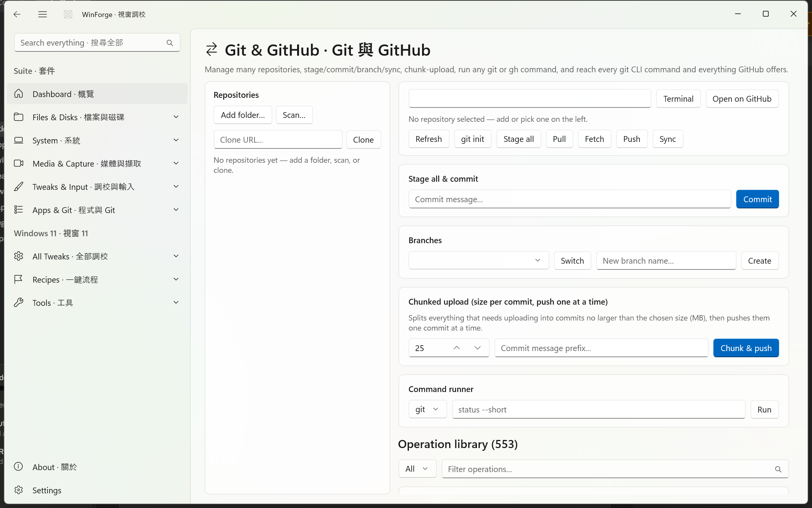Click the Git & GitHub swap-arrows header icon
812x508 pixels.
212,50
